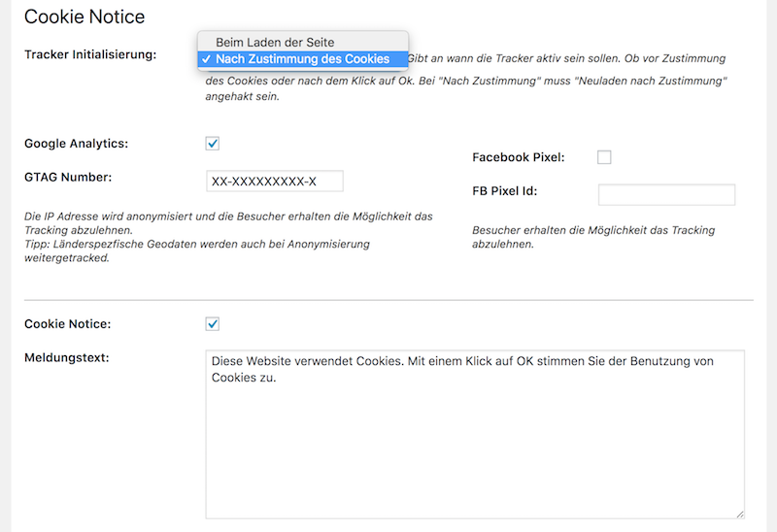The image size is (777, 532).
Task: Click the "GTAG Number:" label
Action: click(68, 177)
